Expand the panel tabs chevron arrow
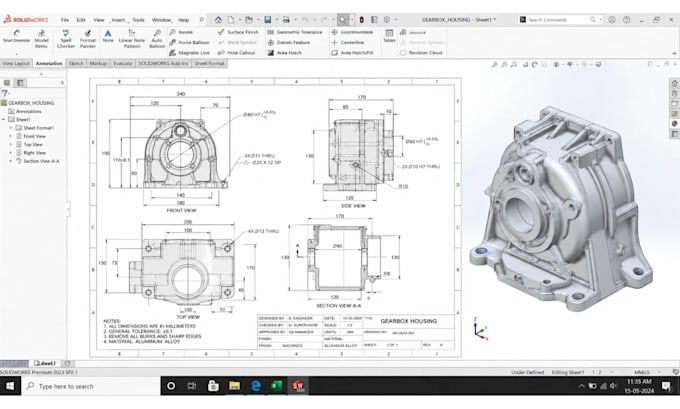Viewport: 680px width, 409px height. [62, 82]
